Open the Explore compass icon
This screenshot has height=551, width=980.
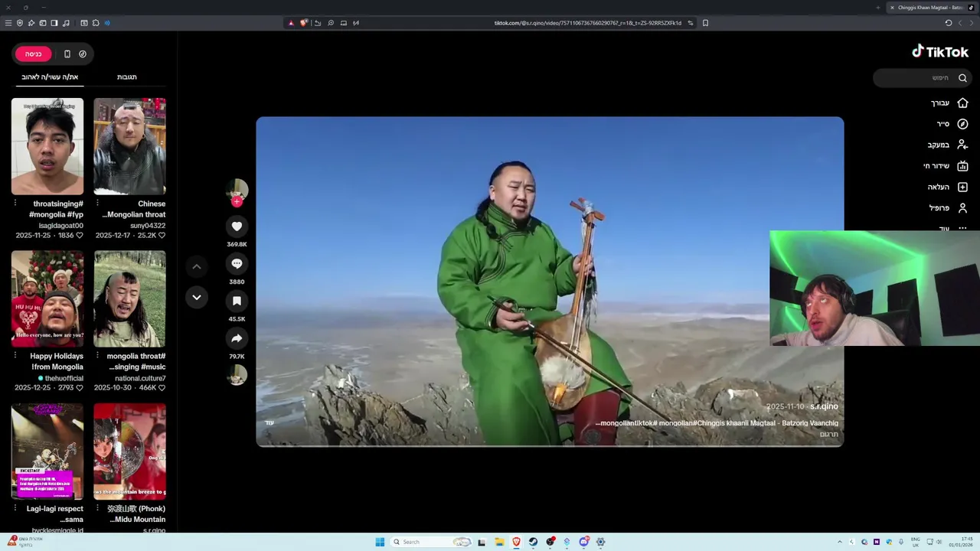tap(962, 124)
